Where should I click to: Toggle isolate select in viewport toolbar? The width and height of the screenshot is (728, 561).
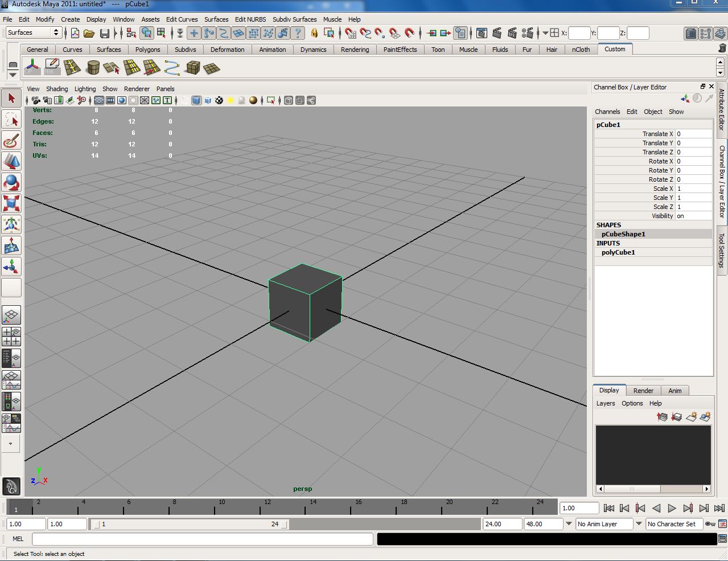click(x=271, y=100)
